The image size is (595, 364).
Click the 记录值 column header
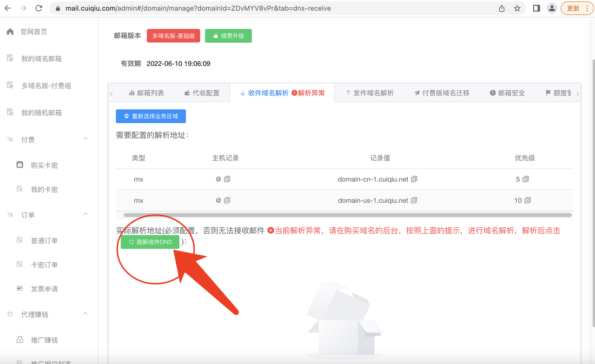tap(380, 158)
